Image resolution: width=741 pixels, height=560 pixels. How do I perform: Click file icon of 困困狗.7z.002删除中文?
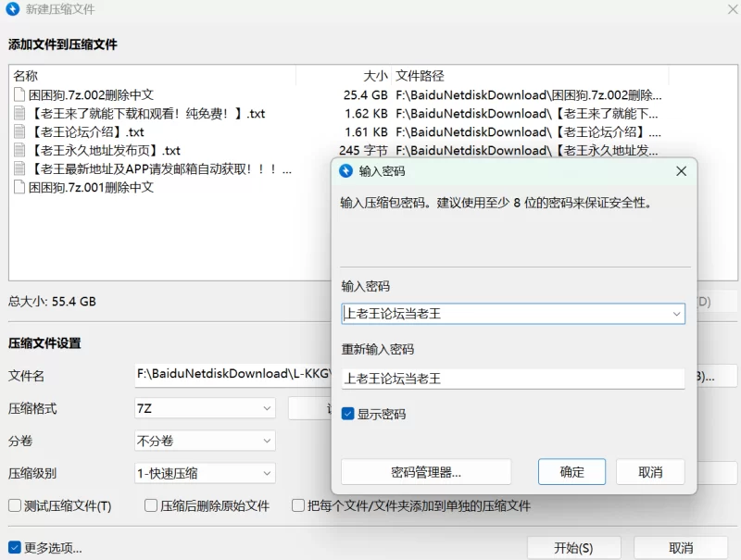pyautogui.click(x=19, y=95)
